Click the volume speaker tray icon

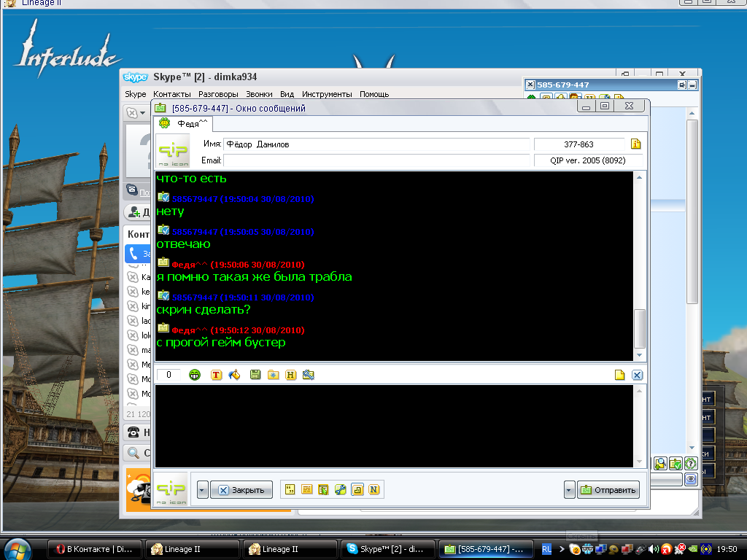(x=653, y=549)
